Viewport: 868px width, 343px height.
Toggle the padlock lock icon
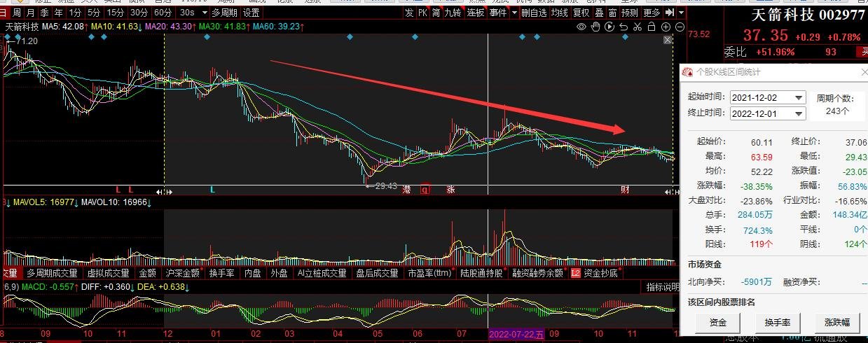[652, 27]
